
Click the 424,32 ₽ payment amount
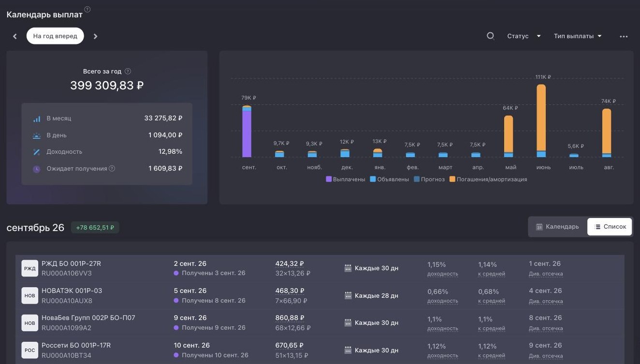[x=290, y=263]
